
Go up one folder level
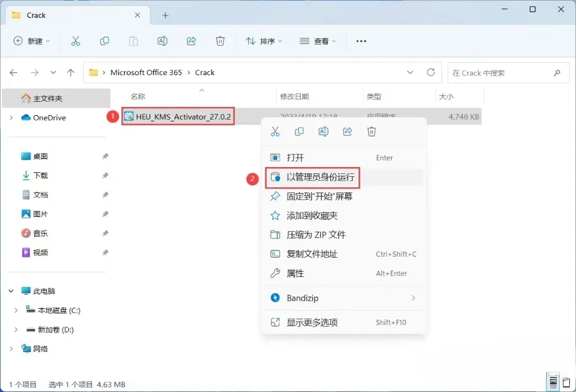click(71, 73)
